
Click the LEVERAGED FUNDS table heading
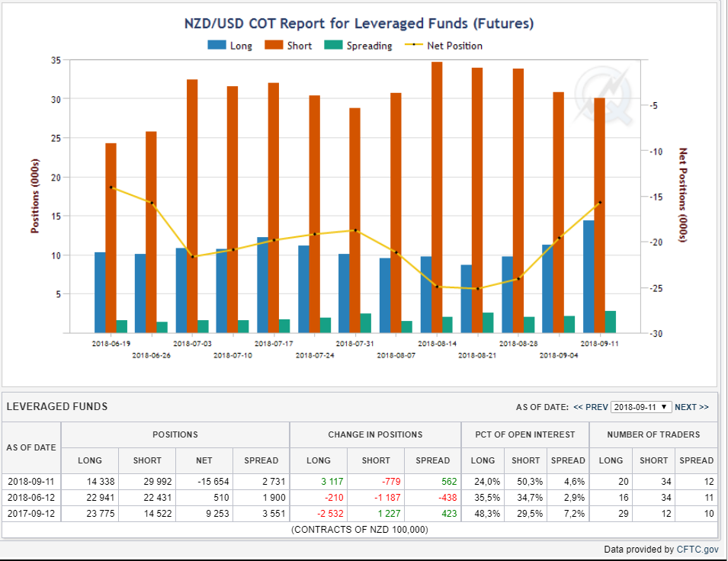[x=57, y=406]
